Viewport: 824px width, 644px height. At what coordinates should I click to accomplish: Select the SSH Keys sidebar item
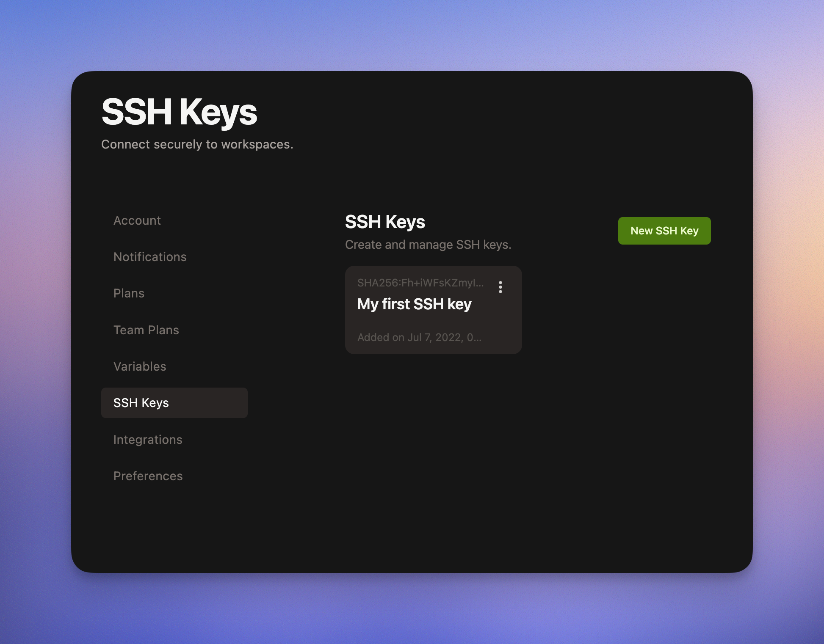tap(174, 403)
